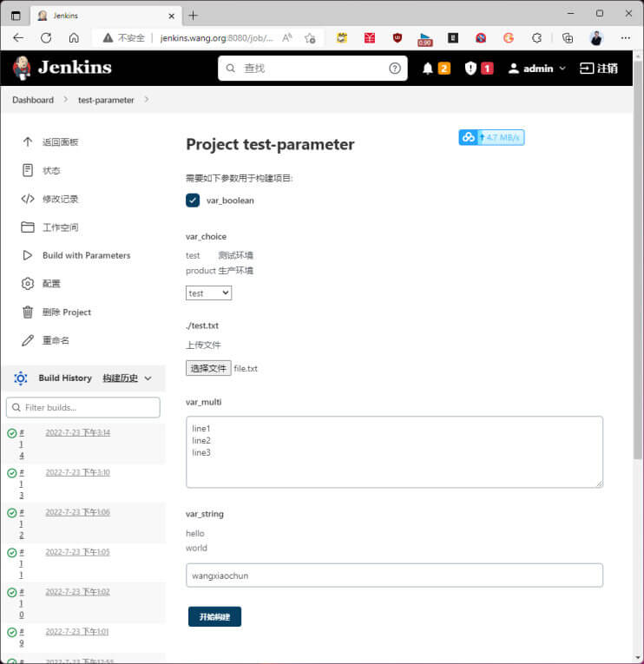The height and width of the screenshot is (664, 644).
Task: Click the Build History sun icon
Action: (x=20, y=378)
